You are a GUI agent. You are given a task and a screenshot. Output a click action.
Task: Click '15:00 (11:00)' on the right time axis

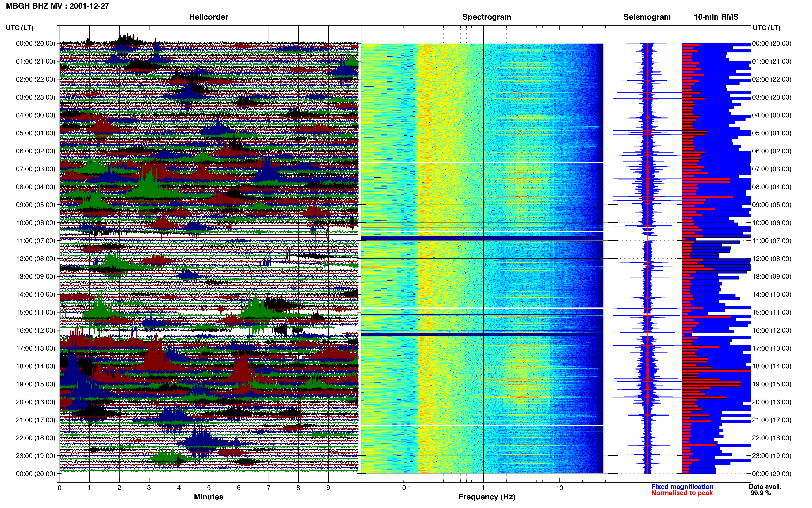pyautogui.click(x=772, y=313)
